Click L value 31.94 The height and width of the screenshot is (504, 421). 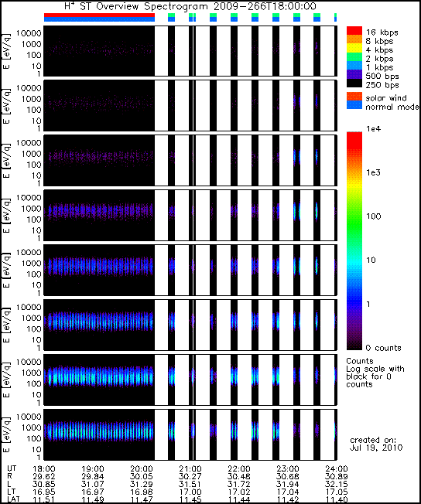[x=287, y=485]
